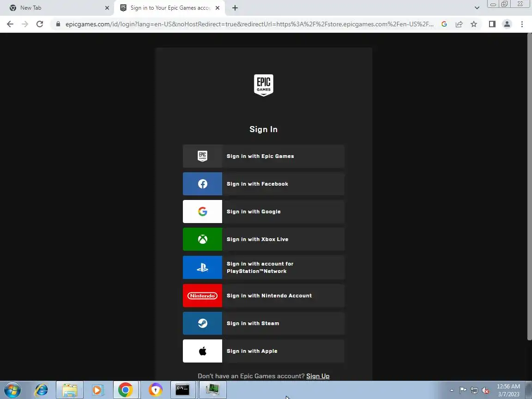
Task: Choose Sign in with Apple
Action: point(264,351)
